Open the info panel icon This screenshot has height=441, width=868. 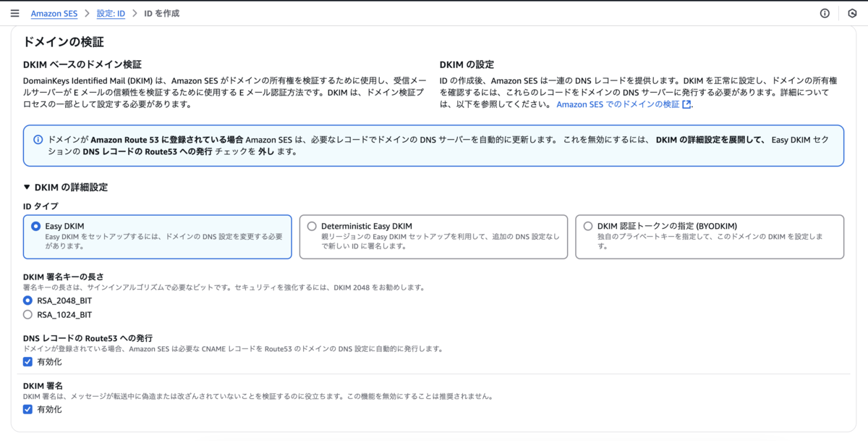coord(825,13)
